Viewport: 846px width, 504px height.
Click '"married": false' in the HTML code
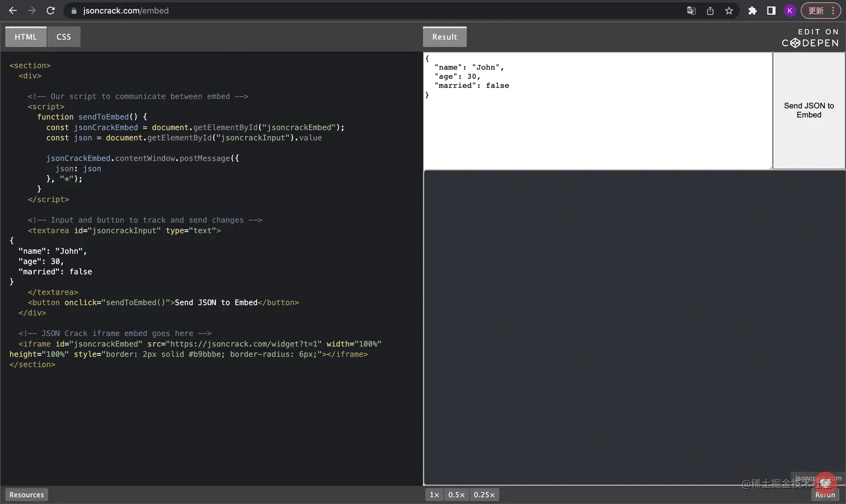[x=55, y=272]
